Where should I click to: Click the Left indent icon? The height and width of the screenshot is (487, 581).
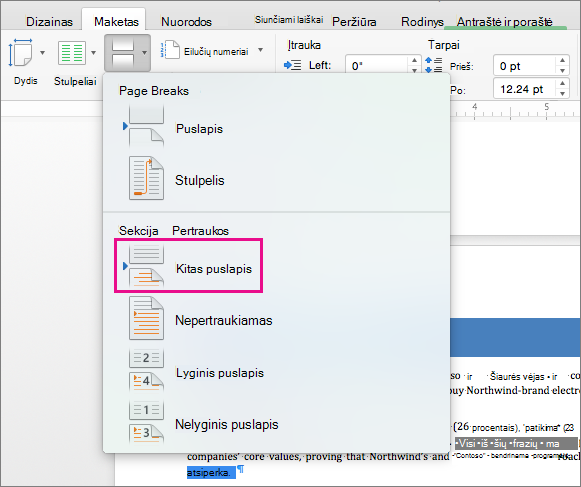292,66
